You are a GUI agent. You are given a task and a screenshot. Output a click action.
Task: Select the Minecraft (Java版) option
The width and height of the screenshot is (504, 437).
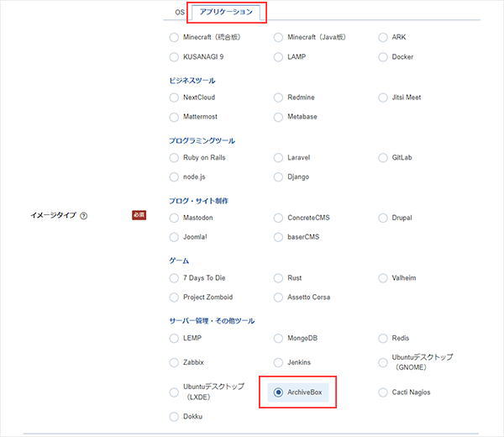coord(278,37)
